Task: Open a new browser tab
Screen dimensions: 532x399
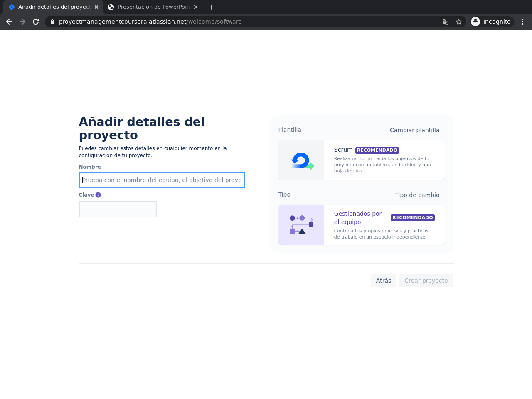Action: coord(212,7)
